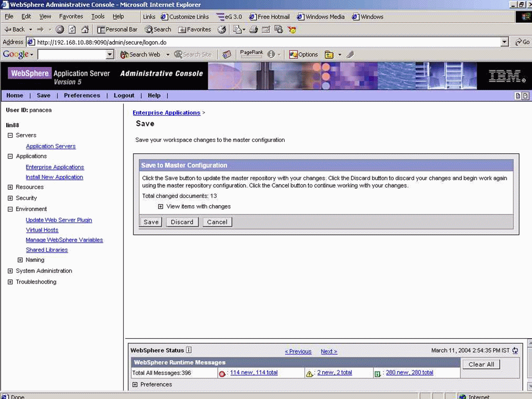Click the browser Forward arrow
This screenshot has height=399, width=532.
(x=41, y=30)
